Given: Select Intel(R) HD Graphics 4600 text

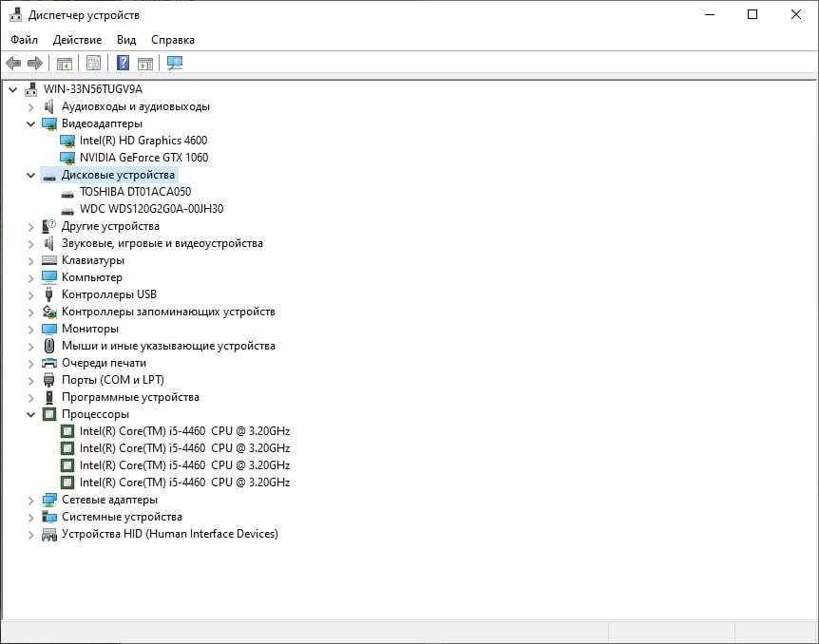Looking at the screenshot, I should (143, 141).
